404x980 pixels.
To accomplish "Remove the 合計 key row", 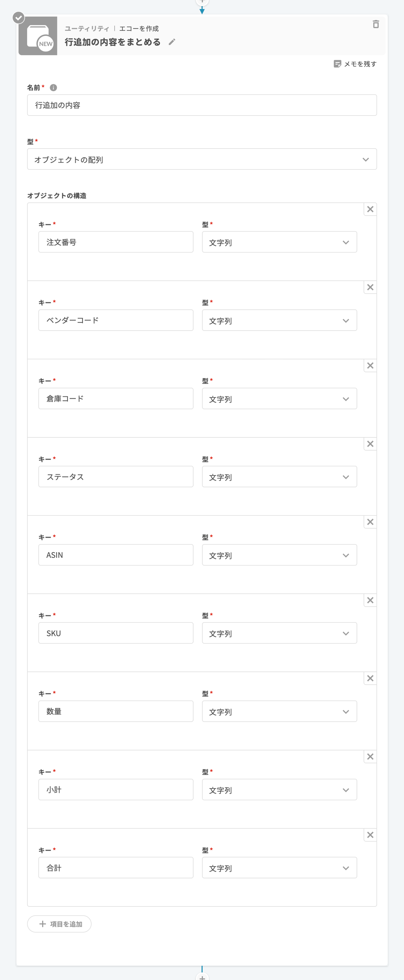I will point(370,835).
